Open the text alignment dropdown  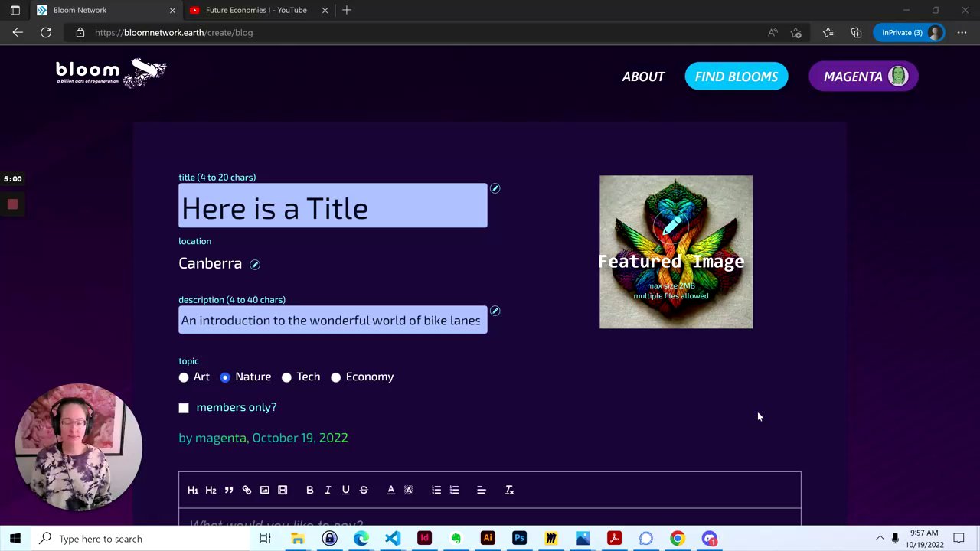click(482, 490)
